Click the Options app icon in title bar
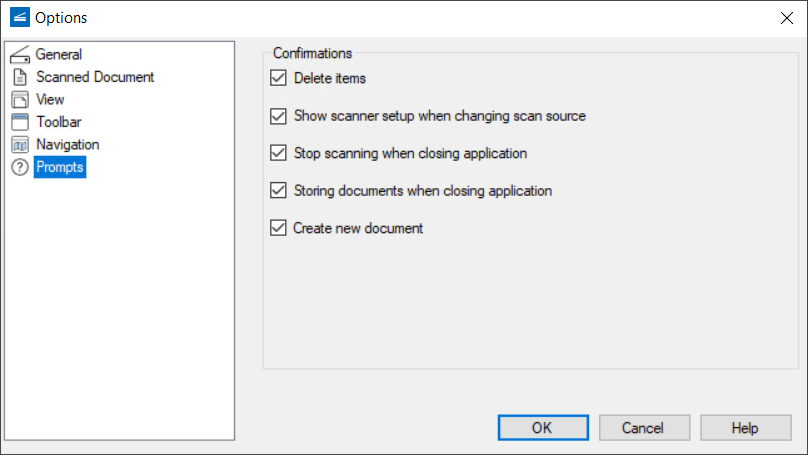 (19, 17)
